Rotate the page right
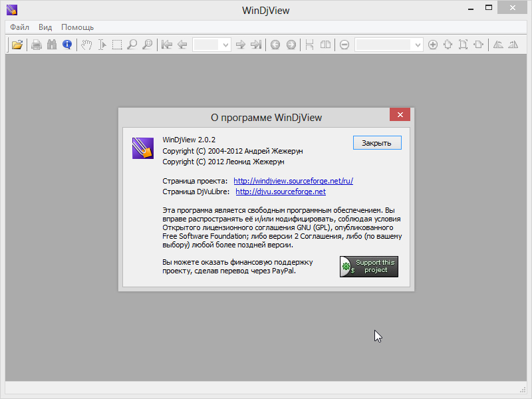The height and width of the screenshot is (399, 532). point(513,45)
